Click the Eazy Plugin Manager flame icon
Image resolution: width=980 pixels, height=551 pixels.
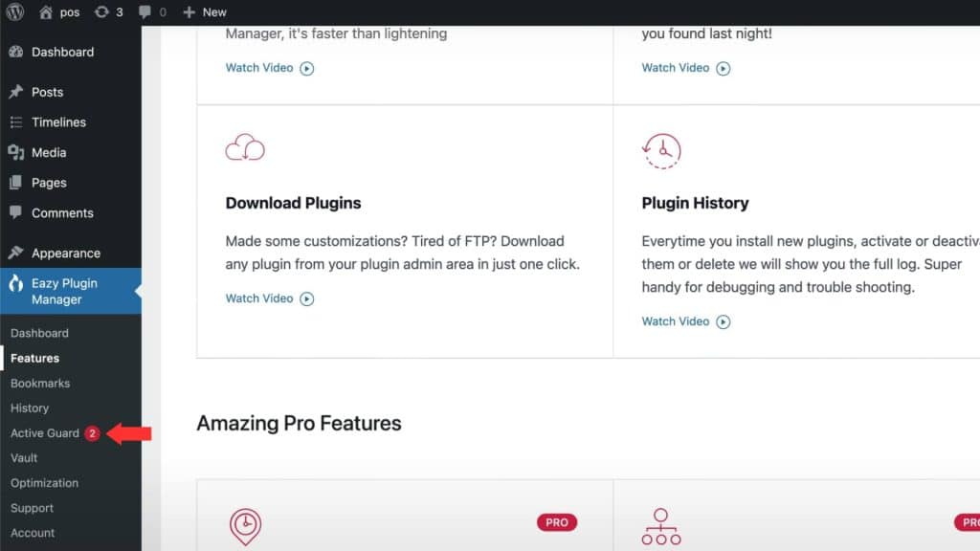(16, 283)
